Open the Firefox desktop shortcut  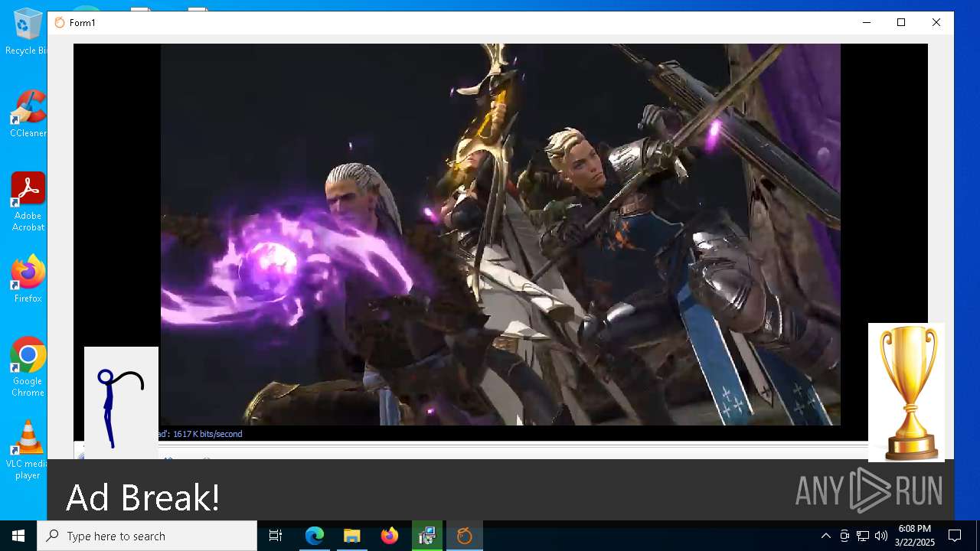coord(28,279)
